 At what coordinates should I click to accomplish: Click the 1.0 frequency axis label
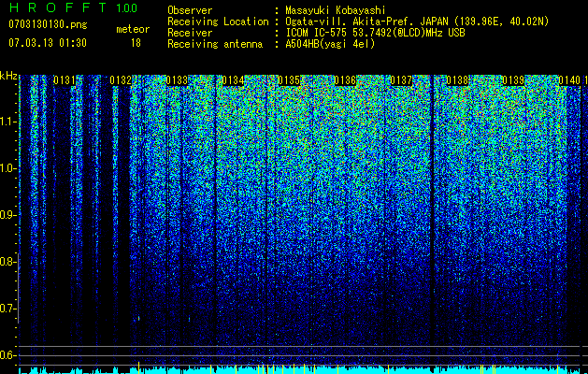pyautogui.click(x=7, y=168)
